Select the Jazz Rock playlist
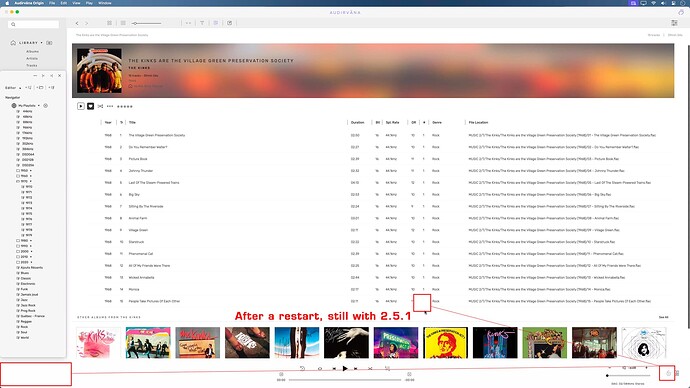The height and width of the screenshot is (388, 690). click(28, 305)
